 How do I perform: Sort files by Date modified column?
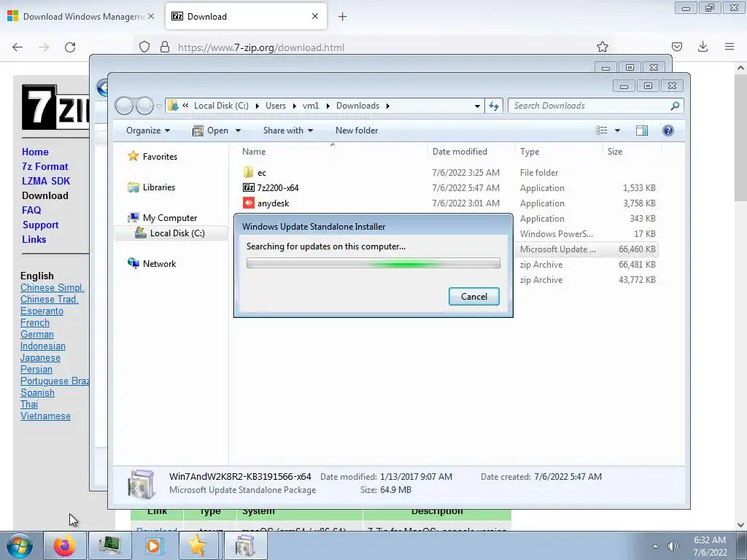point(471,152)
